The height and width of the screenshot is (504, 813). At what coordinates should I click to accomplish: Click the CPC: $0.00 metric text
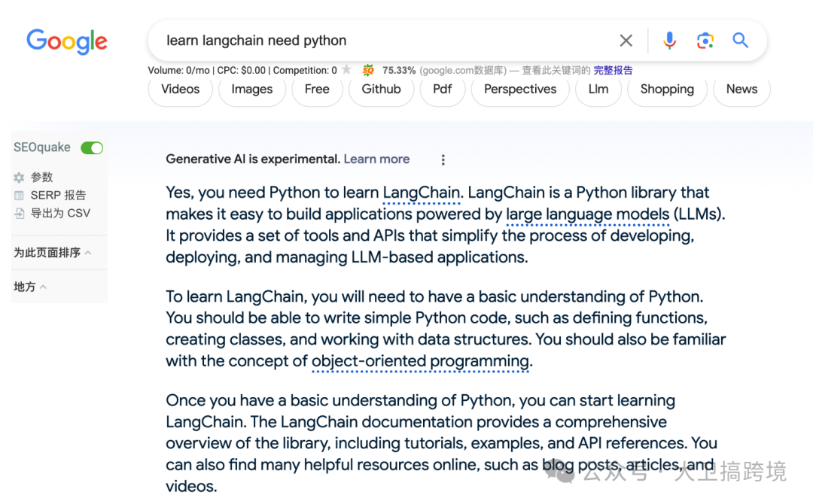point(241,71)
